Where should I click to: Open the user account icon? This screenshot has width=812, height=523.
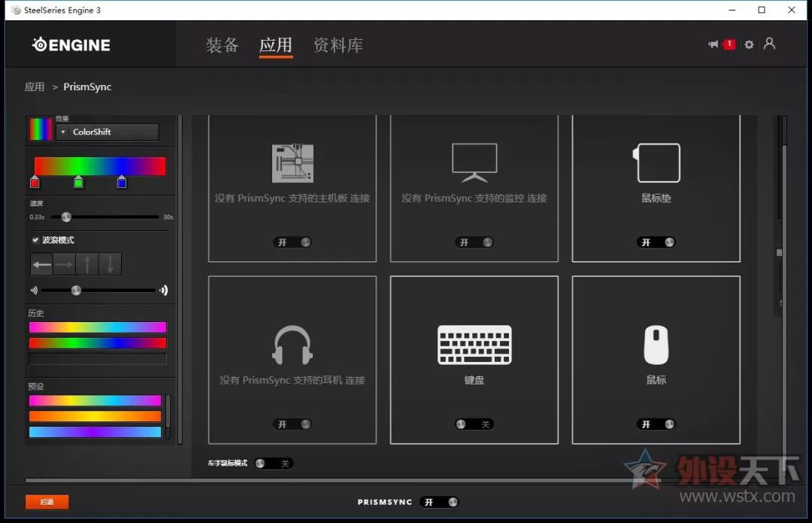coord(770,44)
